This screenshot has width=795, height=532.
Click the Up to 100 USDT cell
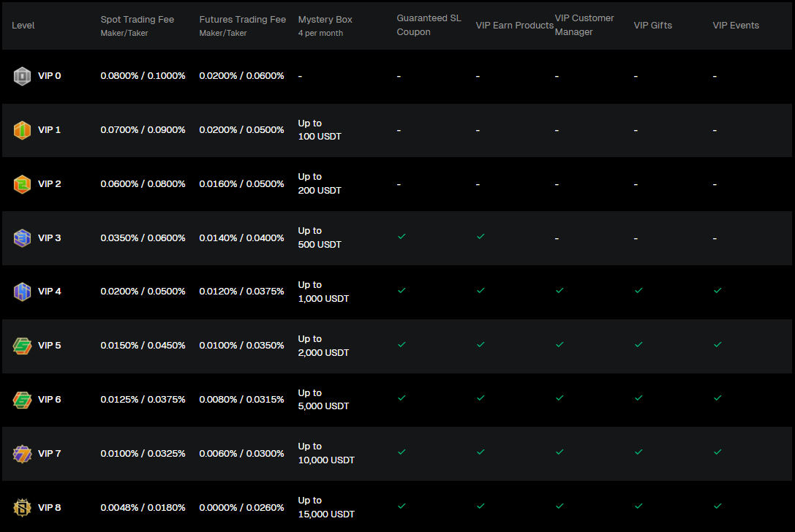[x=320, y=130]
